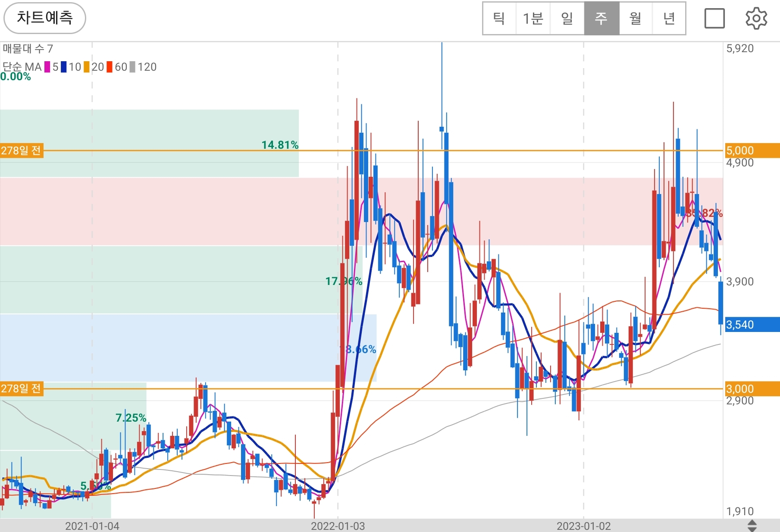
Task: Open chart settings gear icon
Action: point(756,19)
